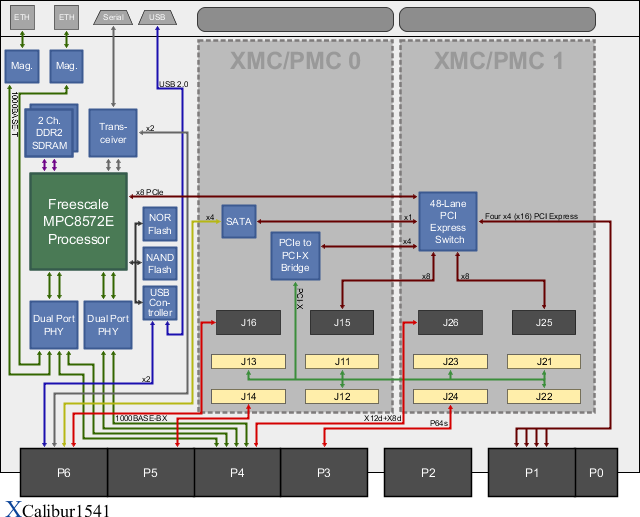Click the Four x4 (x16) PCI Express label
The image size is (640, 517).
[x=531, y=216]
